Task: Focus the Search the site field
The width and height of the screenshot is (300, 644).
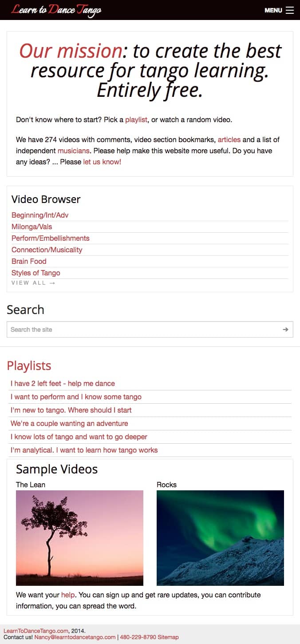Action: coord(150,330)
